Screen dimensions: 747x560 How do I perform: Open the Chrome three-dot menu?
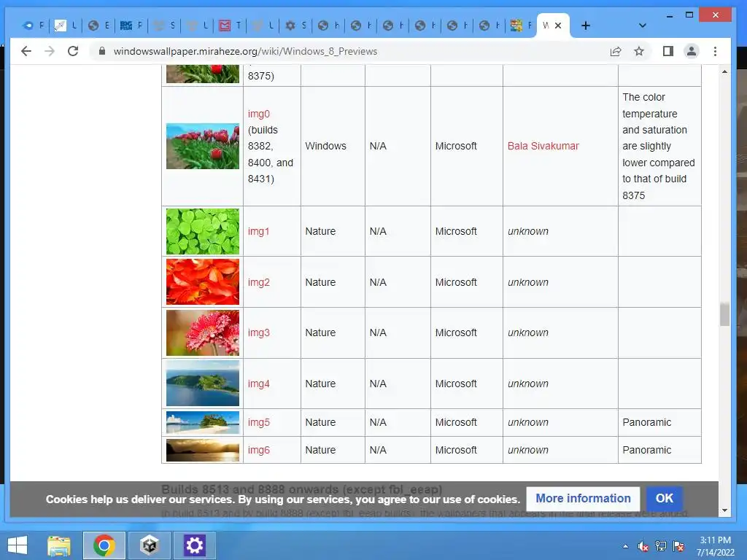[715, 51]
